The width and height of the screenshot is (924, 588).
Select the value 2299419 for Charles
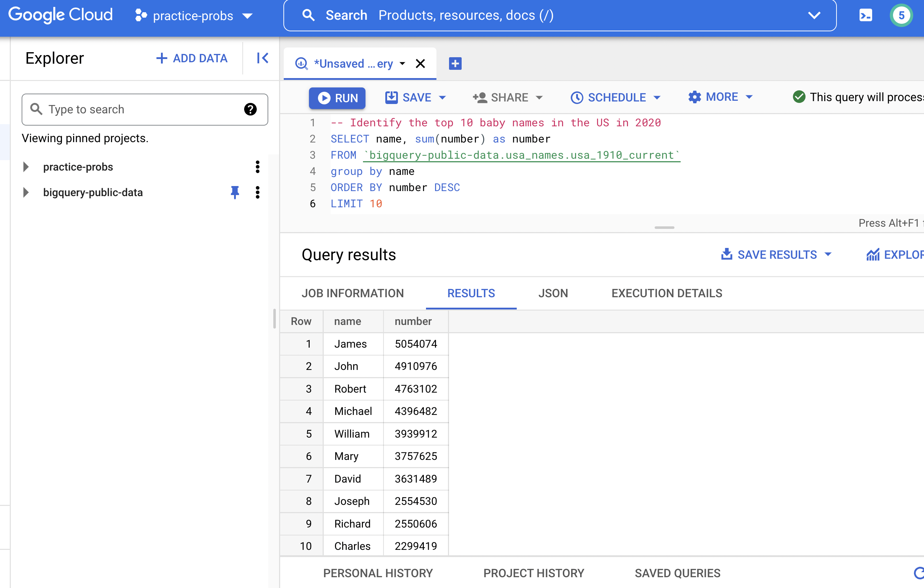pos(416,546)
